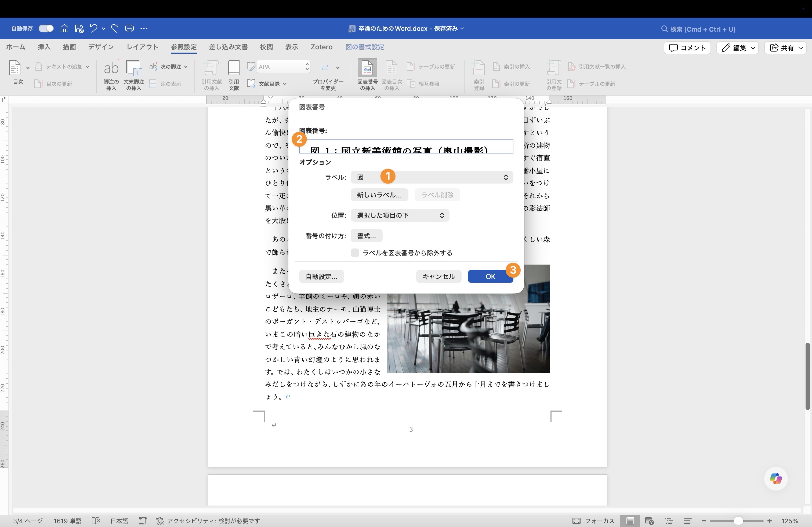
Task: Open the Copilot assistant
Action: [775, 479]
